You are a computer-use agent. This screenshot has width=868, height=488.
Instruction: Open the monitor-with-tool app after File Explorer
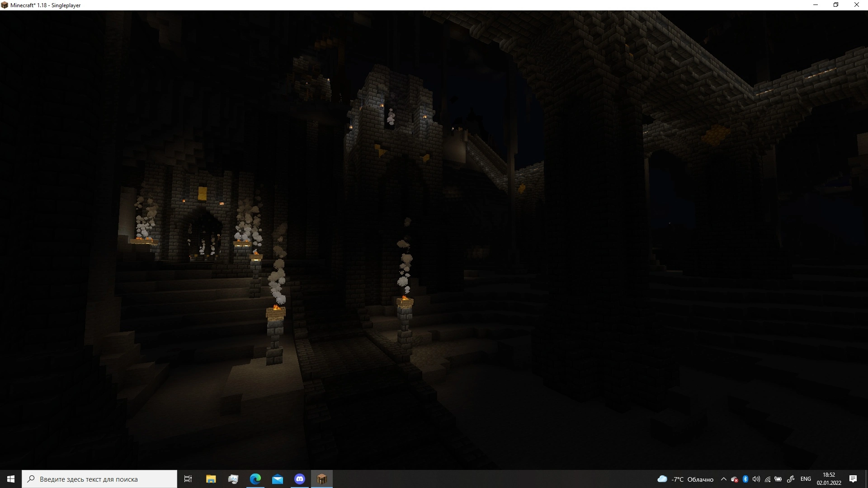233,479
